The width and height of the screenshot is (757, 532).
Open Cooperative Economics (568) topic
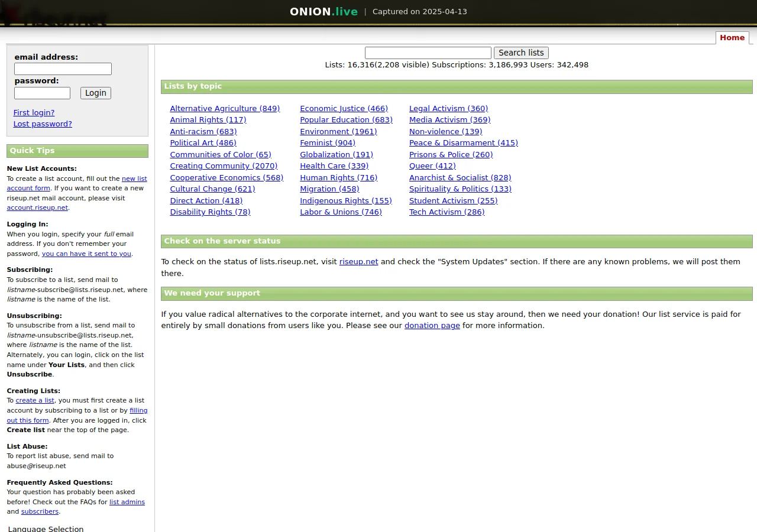[227, 178]
